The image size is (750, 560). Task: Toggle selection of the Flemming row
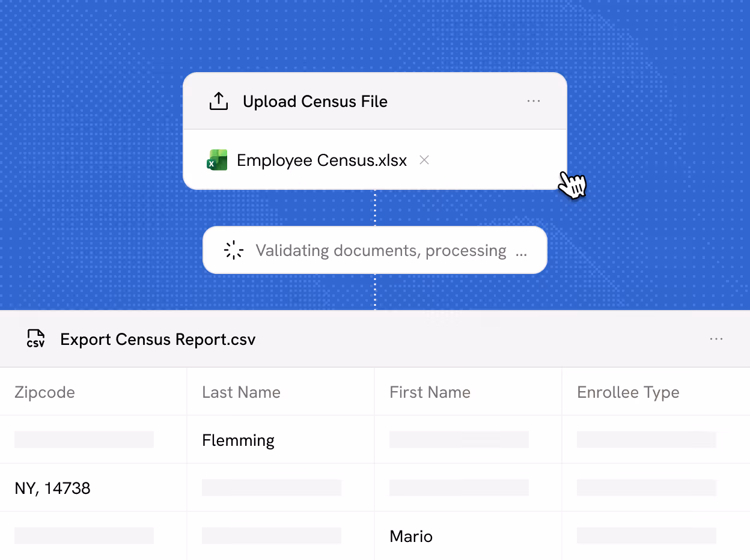238,440
